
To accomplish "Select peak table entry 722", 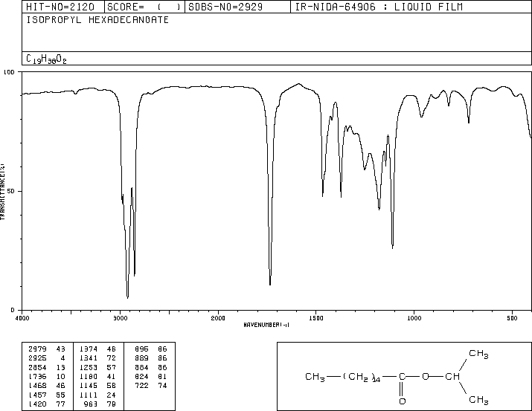I will coord(141,386).
